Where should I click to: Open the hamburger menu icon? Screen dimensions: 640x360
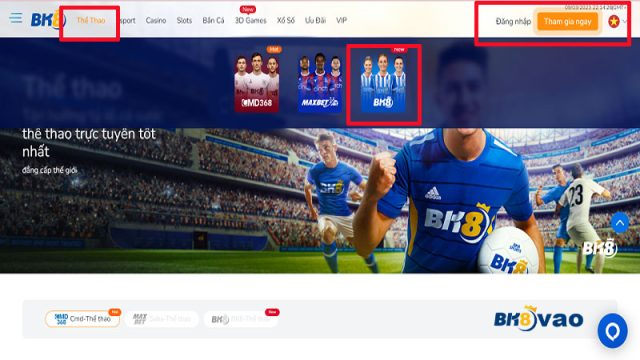click(x=16, y=18)
